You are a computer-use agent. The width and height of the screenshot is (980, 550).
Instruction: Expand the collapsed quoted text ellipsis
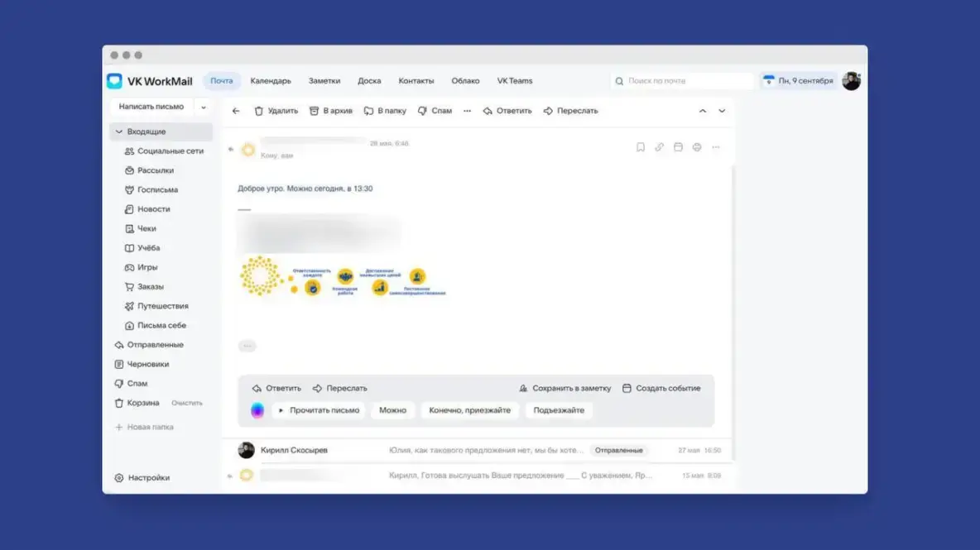tap(247, 346)
